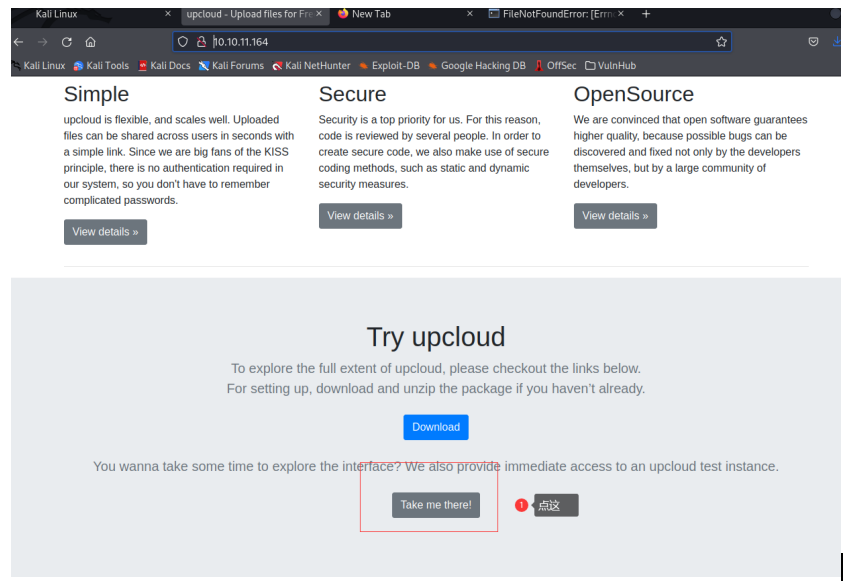
Task: Click inside the URL address bar
Action: tap(400, 41)
